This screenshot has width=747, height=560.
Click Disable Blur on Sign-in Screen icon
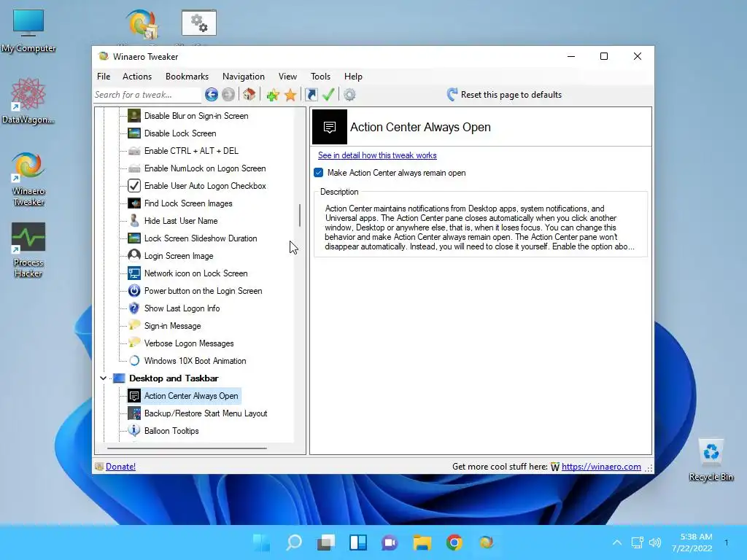pyautogui.click(x=134, y=116)
